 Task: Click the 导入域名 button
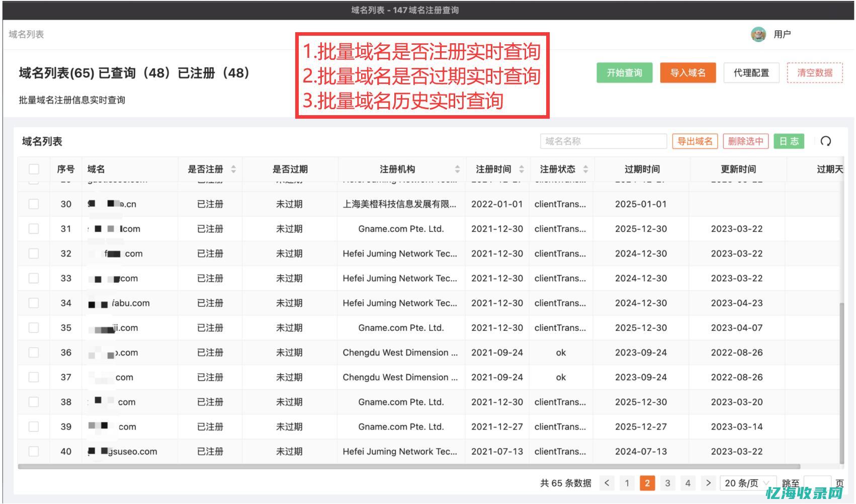[688, 73]
